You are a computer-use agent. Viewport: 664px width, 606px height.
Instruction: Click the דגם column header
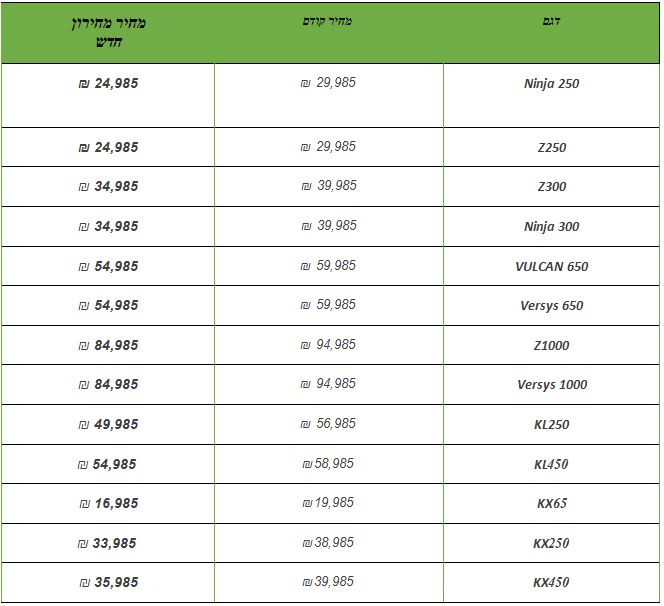coord(551,21)
